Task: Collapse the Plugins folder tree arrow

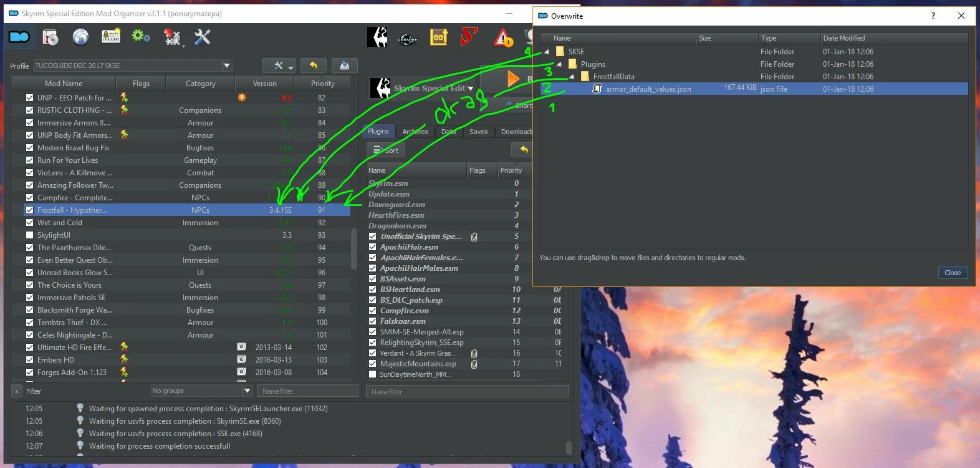Action: pos(559,64)
